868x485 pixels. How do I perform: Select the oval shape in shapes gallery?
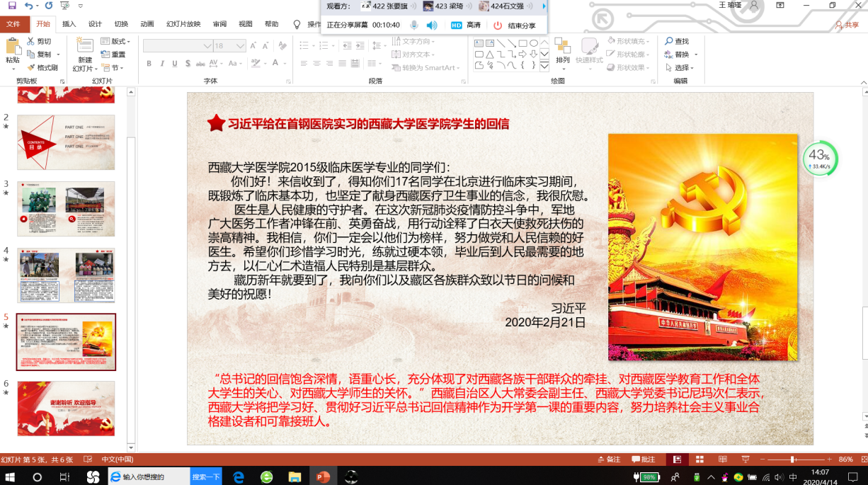534,43
